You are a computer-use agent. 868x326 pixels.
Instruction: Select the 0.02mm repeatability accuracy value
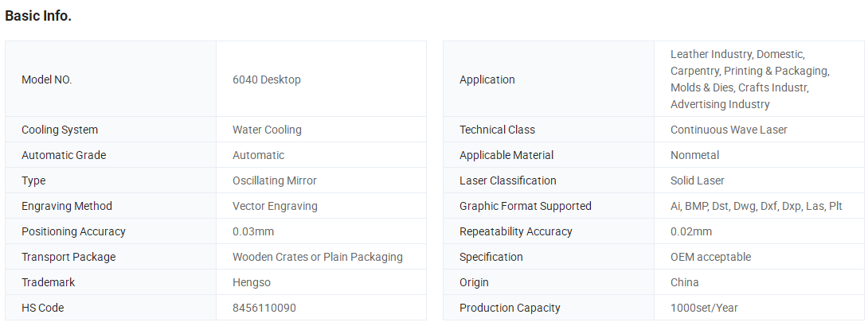pyautogui.click(x=691, y=231)
